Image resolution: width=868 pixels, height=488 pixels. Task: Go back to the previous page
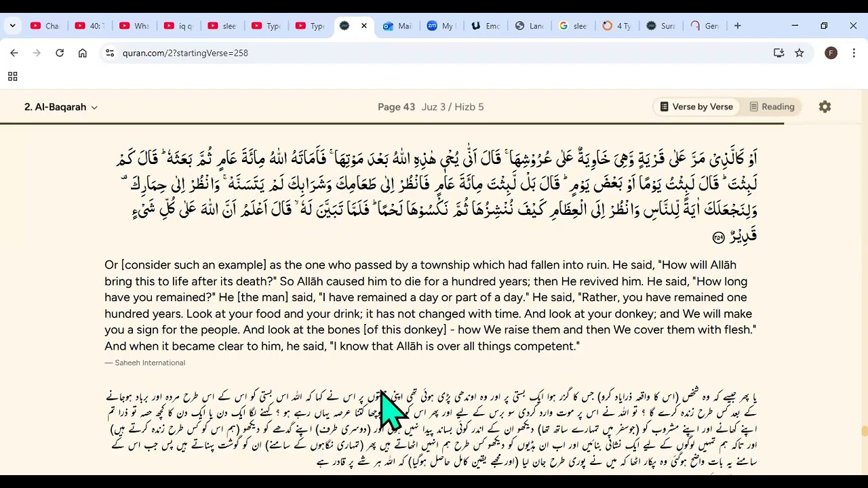14,53
